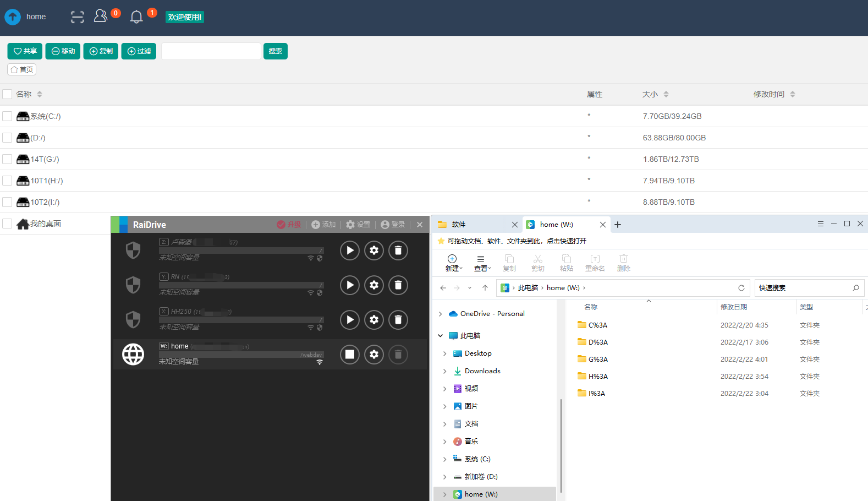Viewport: 868px width, 501px height.
Task: Stop the W: home drive connection
Action: (x=349, y=355)
